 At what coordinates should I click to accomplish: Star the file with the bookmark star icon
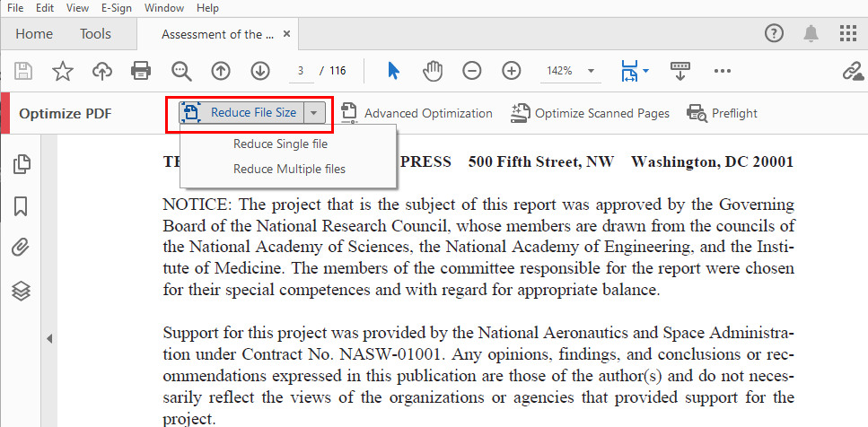[63, 71]
